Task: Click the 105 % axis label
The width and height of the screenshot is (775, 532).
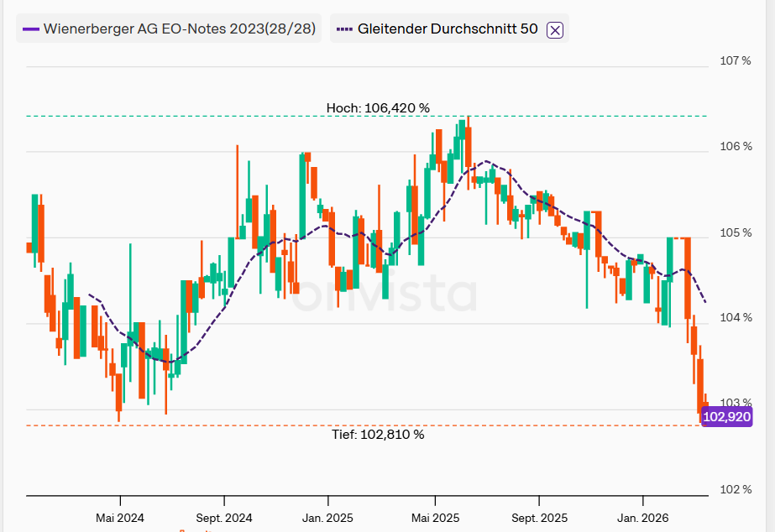Action: coord(736,232)
